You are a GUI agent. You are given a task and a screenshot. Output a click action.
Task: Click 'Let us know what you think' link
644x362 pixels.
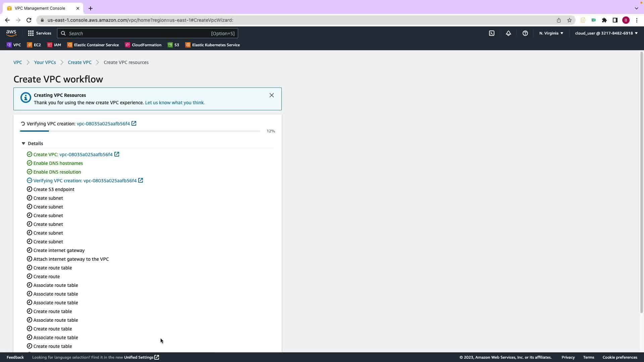(x=174, y=103)
